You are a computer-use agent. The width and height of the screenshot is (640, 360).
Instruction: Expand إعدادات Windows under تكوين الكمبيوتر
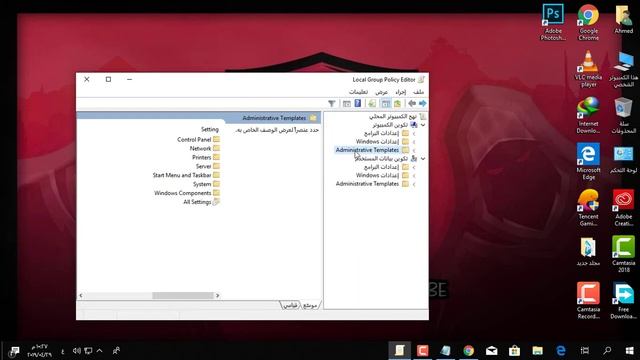click(x=413, y=142)
